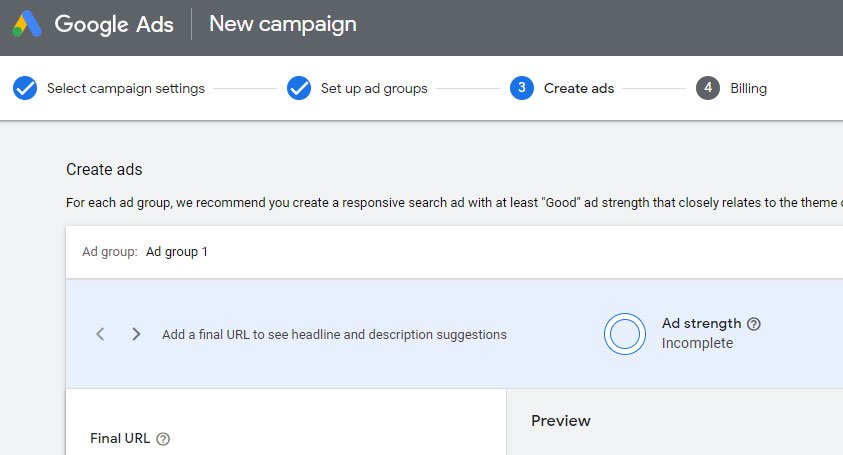Open the Select campaign settings step
Viewport: 843px width, 455px height.
[126, 88]
